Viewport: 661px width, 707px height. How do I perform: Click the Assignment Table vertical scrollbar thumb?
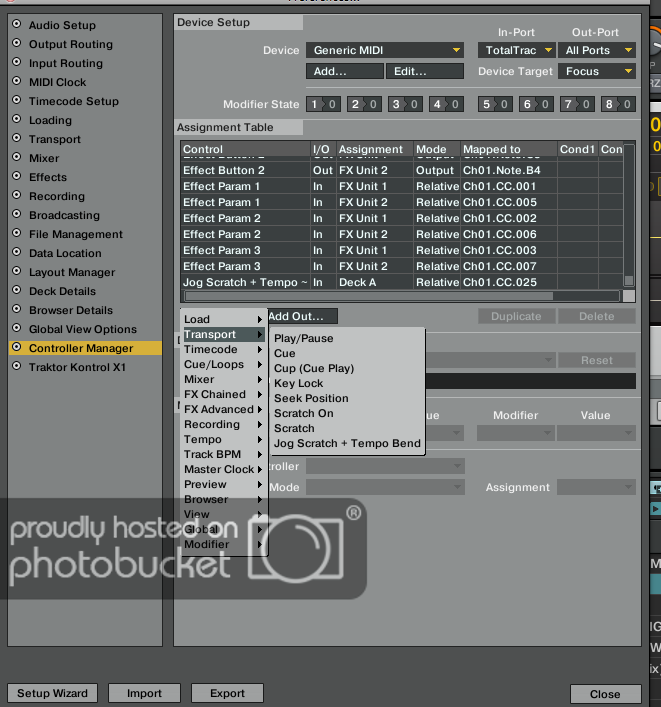[x=629, y=280]
